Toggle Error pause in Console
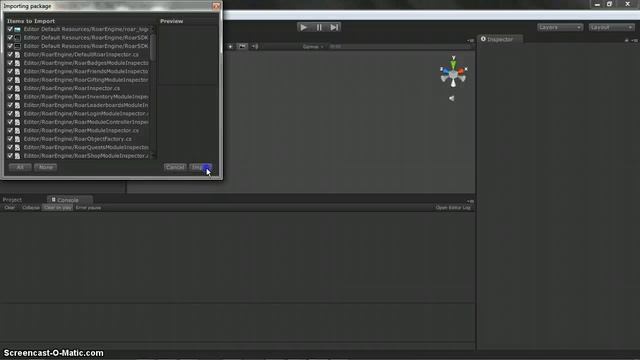The height and width of the screenshot is (360, 640). click(x=88, y=208)
